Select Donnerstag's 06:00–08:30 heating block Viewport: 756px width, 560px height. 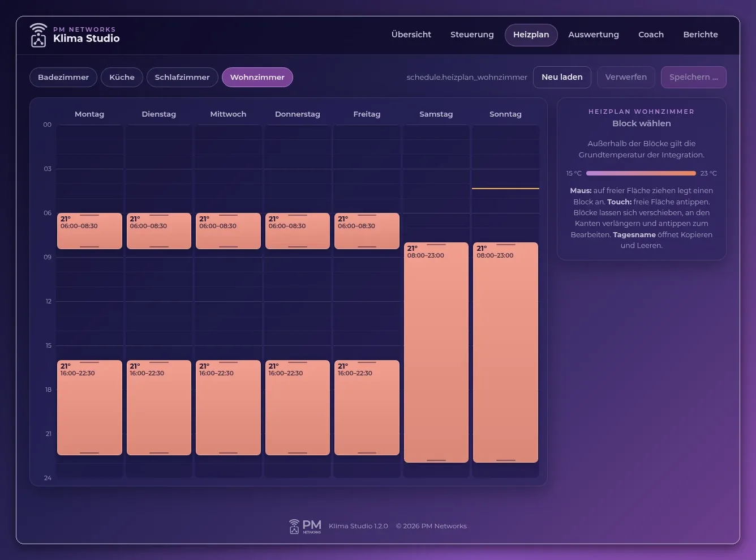298,231
